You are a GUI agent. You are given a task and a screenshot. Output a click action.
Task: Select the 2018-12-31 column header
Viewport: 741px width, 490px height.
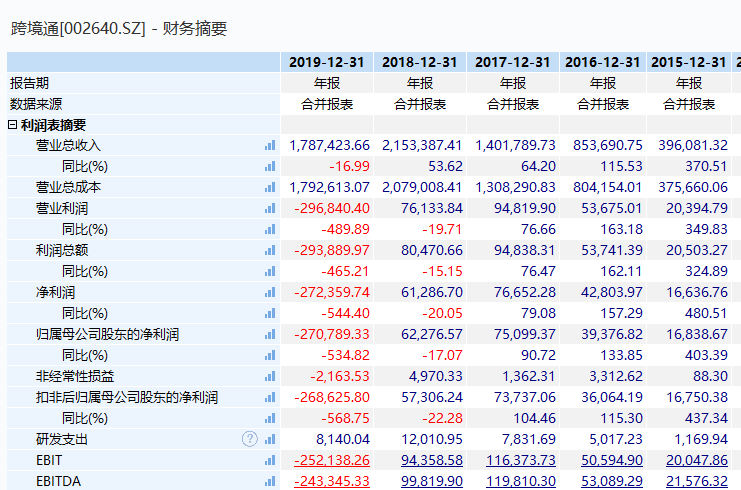pos(420,62)
